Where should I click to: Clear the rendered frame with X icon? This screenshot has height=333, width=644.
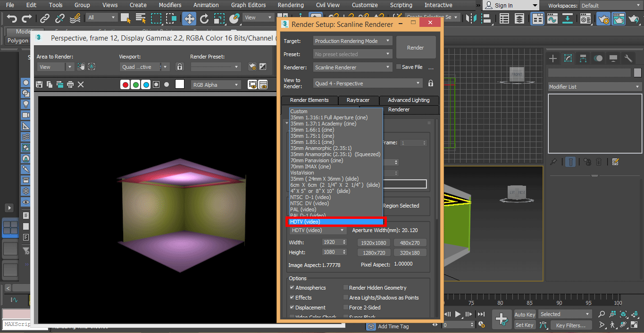[81, 84]
